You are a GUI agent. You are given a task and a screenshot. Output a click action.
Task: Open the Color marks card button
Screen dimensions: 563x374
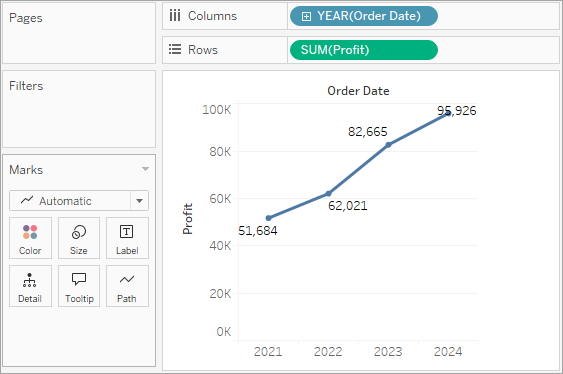[30, 238]
